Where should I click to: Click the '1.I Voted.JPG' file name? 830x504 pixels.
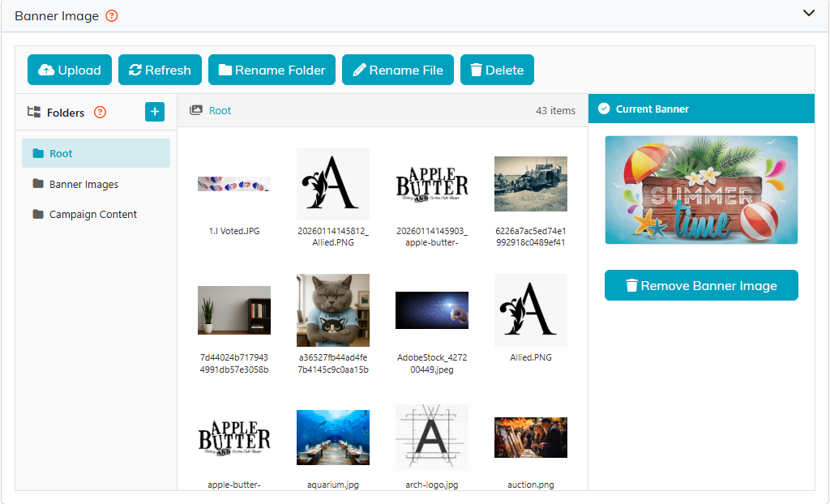[234, 231]
